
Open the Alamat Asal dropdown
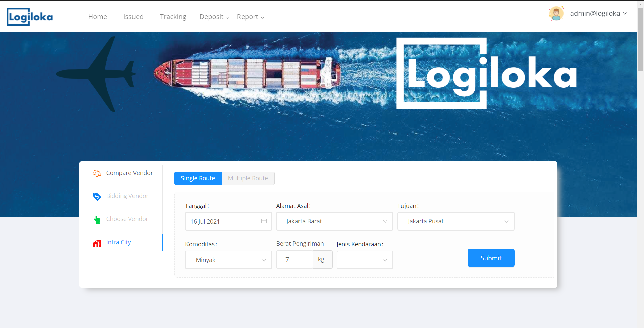(x=334, y=221)
